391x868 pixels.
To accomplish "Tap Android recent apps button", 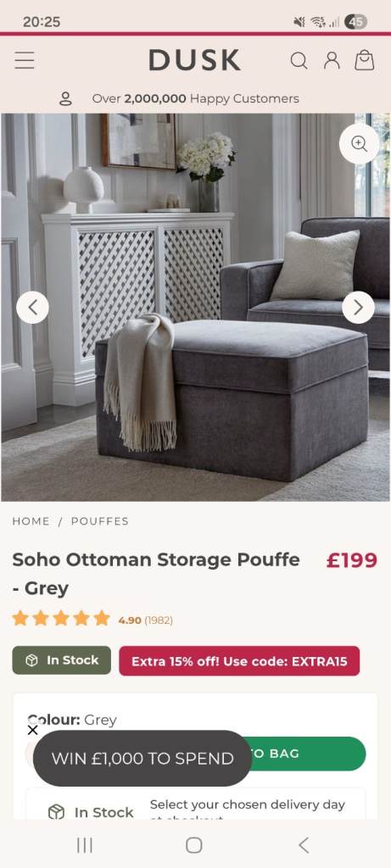I will pos(85,845).
